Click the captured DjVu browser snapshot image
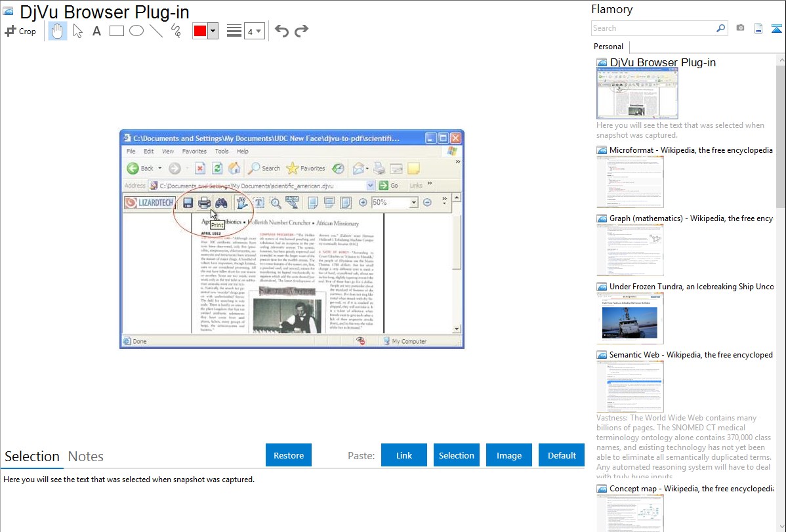 tap(292, 239)
